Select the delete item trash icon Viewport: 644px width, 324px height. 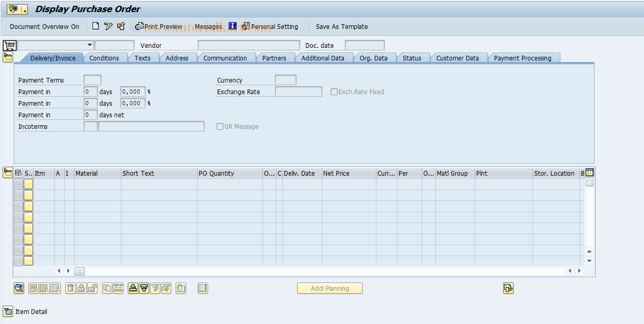70,288
